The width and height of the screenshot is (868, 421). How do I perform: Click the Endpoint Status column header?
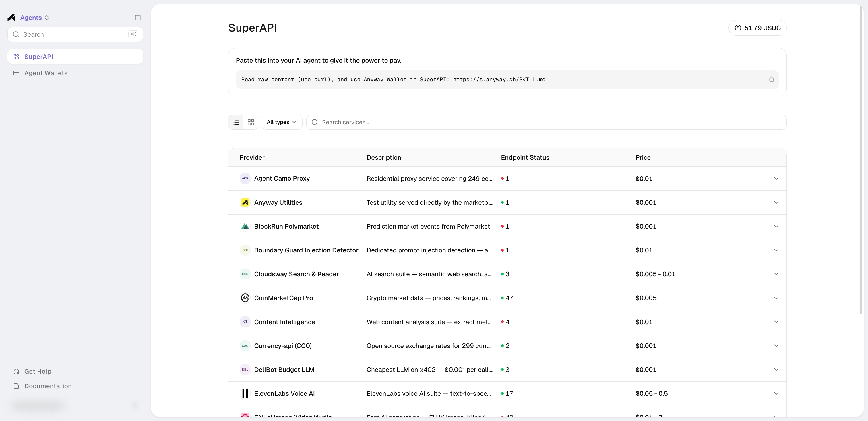click(x=525, y=157)
